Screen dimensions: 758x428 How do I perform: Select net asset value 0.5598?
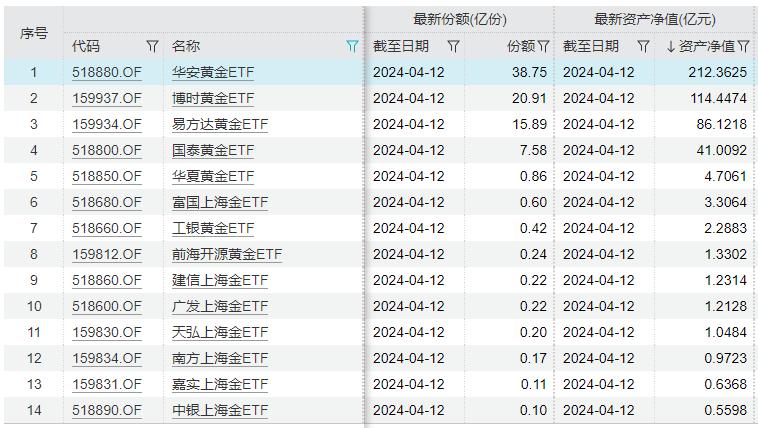pyautogui.click(x=726, y=411)
